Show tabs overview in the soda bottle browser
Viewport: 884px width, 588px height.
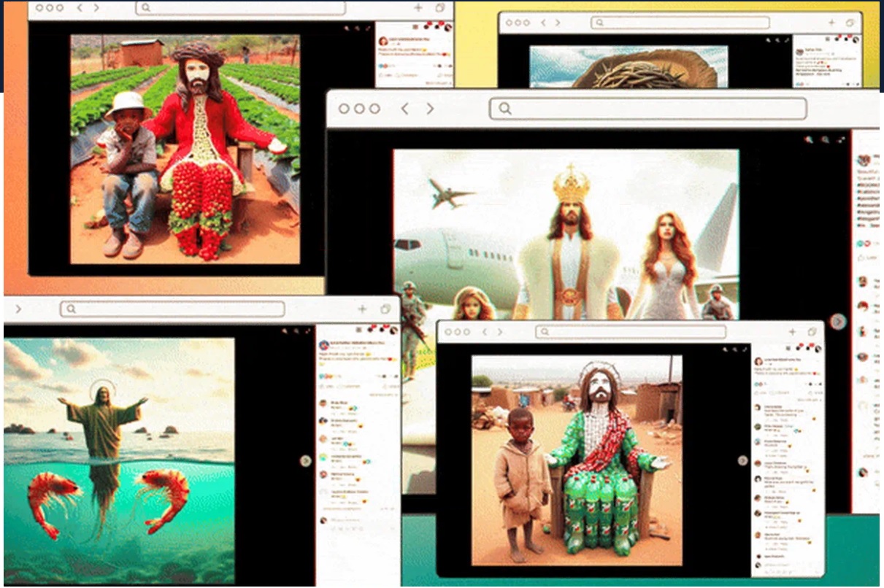[x=811, y=332]
